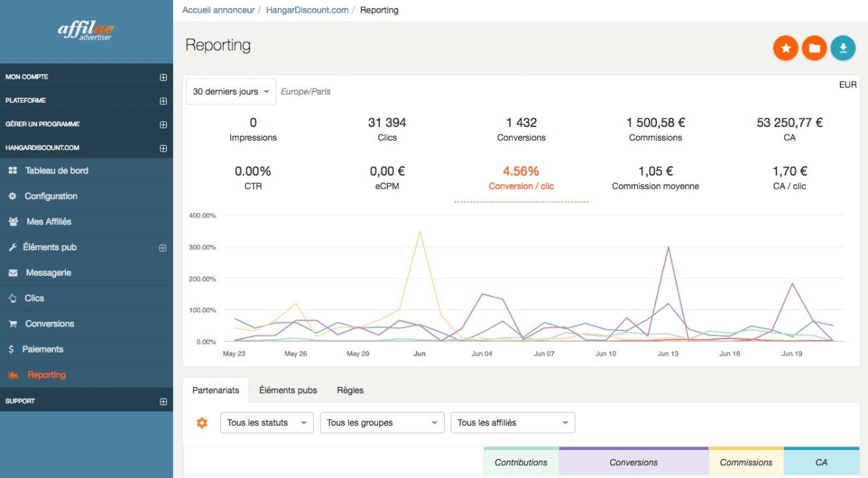Expand the Plateforme sidebar section
Screen dimensions: 868x478
pos(163,101)
